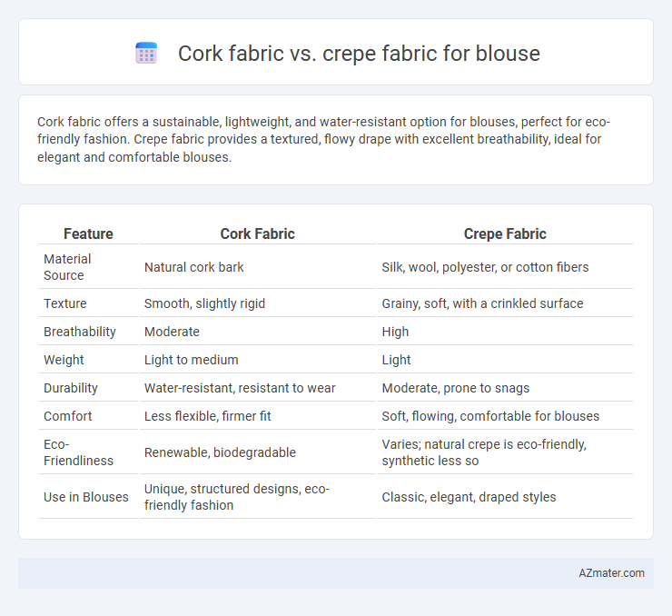Viewport: 672px width, 616px height.
Task: Click 'Unique, structured designs, eco-friendly fashion' cell
Action: point(237,497)
